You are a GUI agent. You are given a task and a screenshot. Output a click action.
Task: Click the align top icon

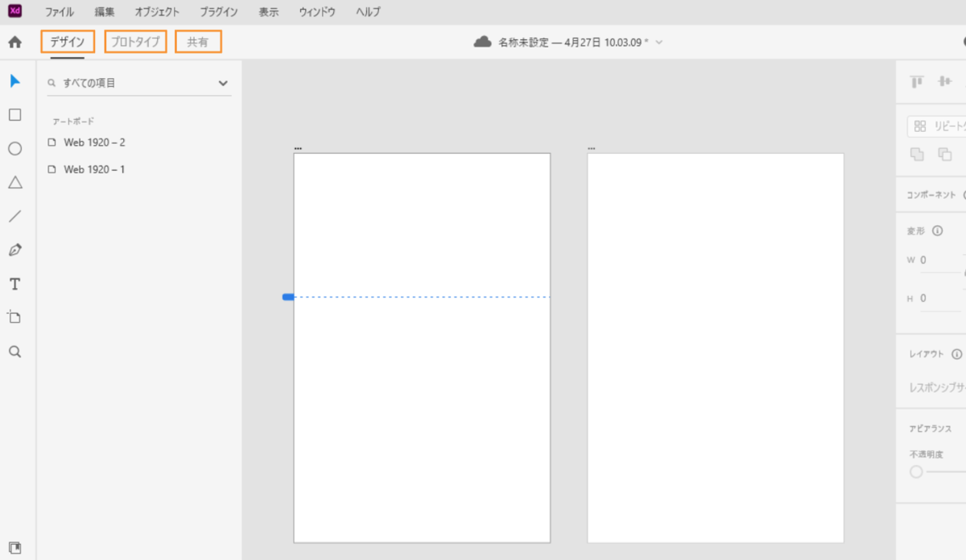pos(917,81)
